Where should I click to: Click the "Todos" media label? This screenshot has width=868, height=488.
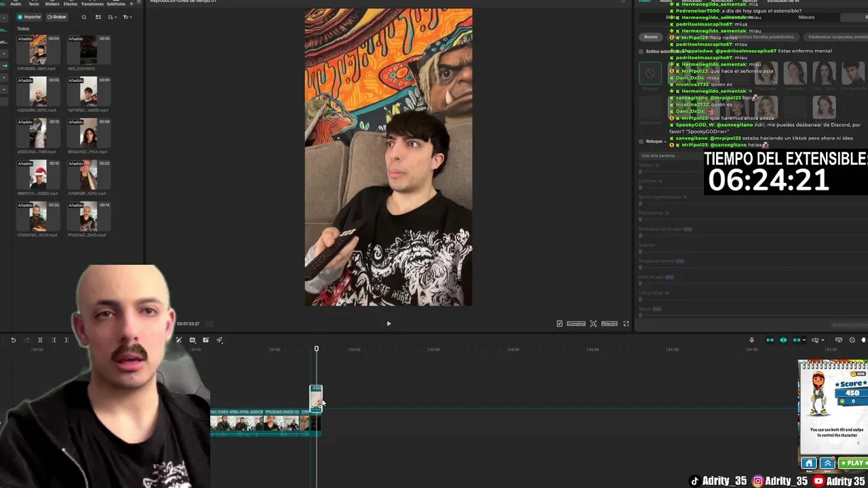(x=23, y=28)
